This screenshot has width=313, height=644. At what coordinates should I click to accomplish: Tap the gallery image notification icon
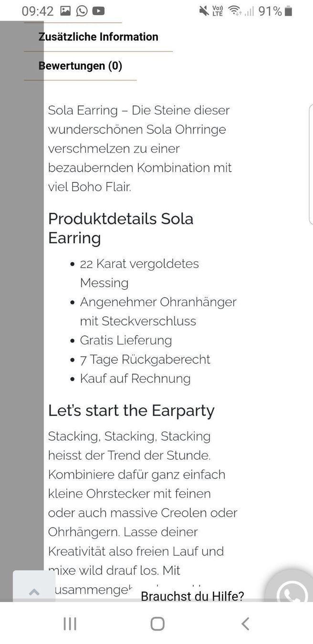pyautogui.click(x=66, y=10)
